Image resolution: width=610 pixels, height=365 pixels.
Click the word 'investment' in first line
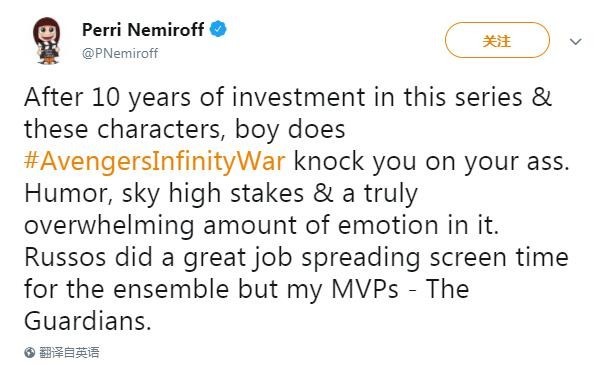(298, 97)
